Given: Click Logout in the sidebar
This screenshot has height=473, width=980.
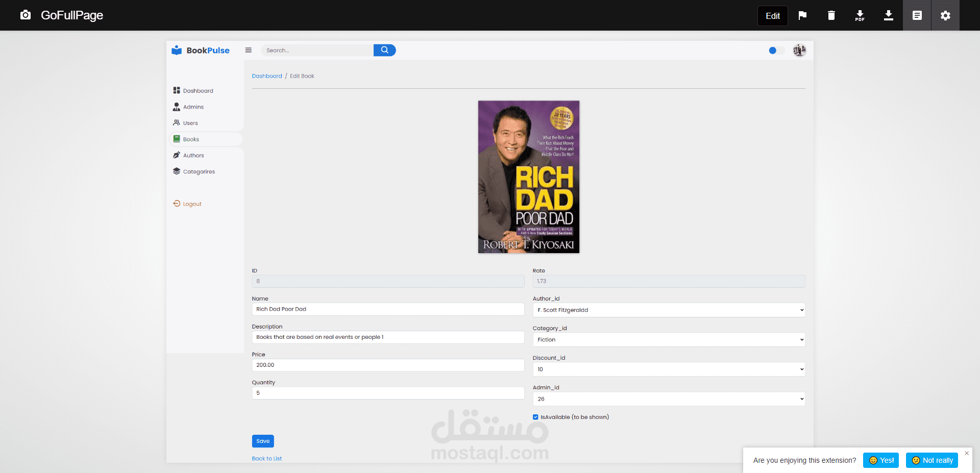Looking at the screenshot, I should click(x=192, y=204).
